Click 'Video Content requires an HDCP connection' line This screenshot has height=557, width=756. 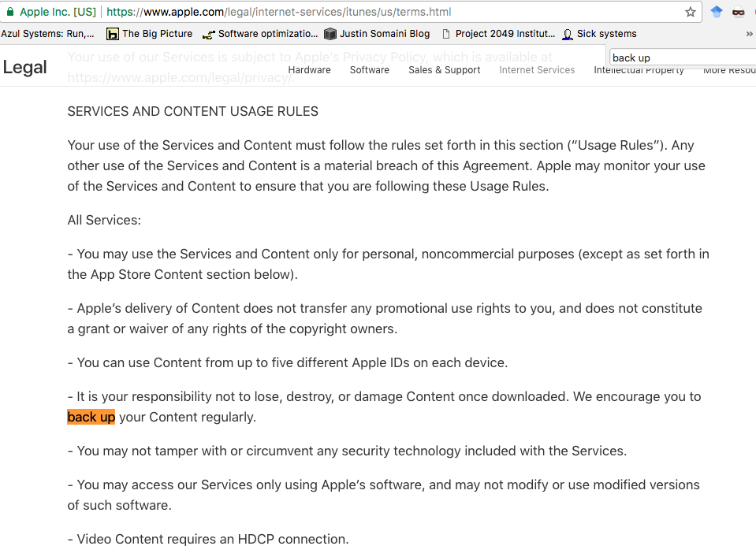point(208,539)
